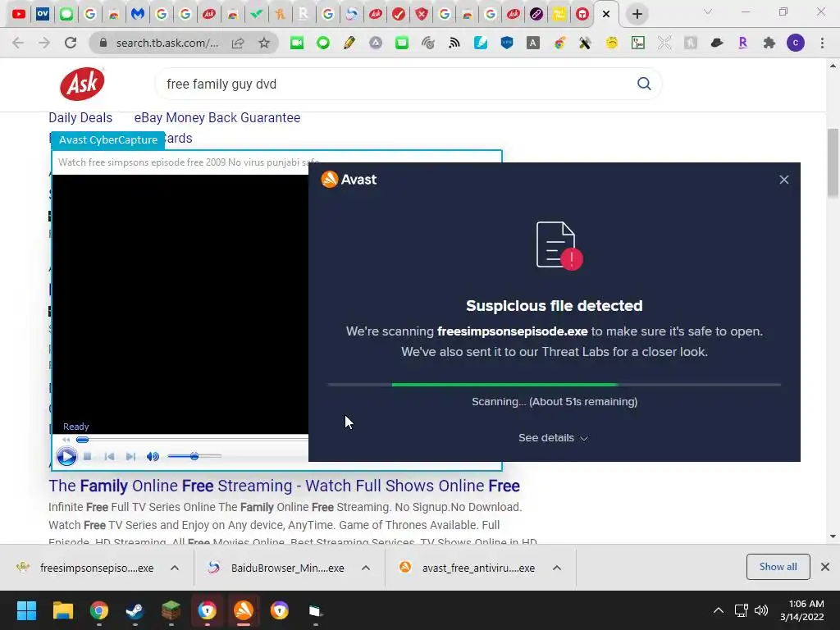Open the purple C profile avatar

point(796,43)
